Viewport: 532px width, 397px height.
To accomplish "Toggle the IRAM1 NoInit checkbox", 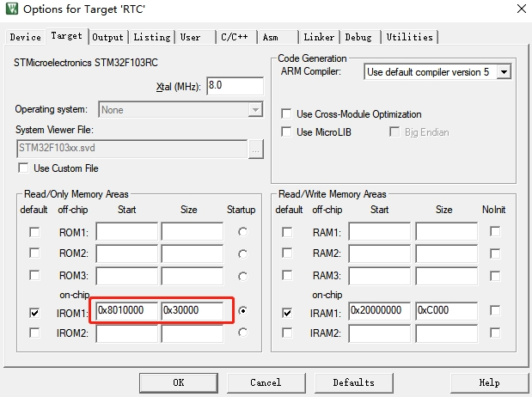I will click(495, 312).
